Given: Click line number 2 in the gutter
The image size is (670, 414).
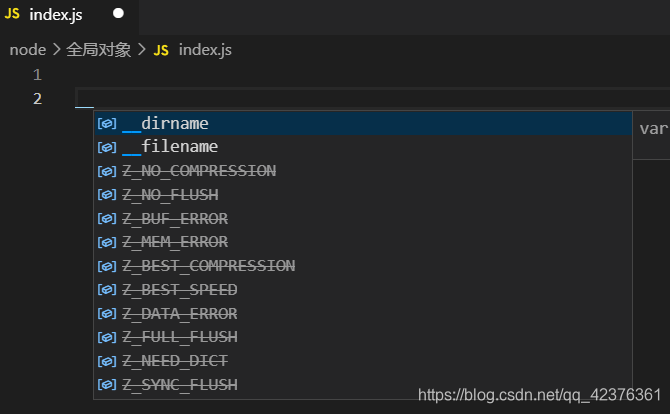Looking at the screenshot, I should (38, 99).
